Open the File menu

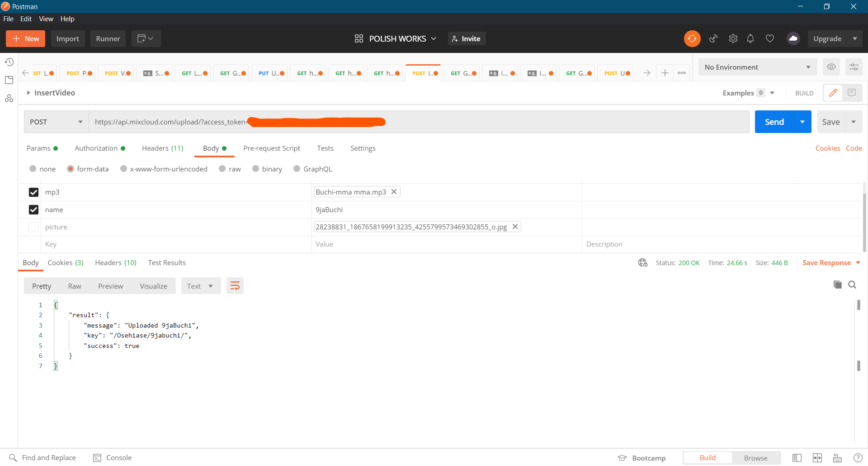(x=9, y=19)
